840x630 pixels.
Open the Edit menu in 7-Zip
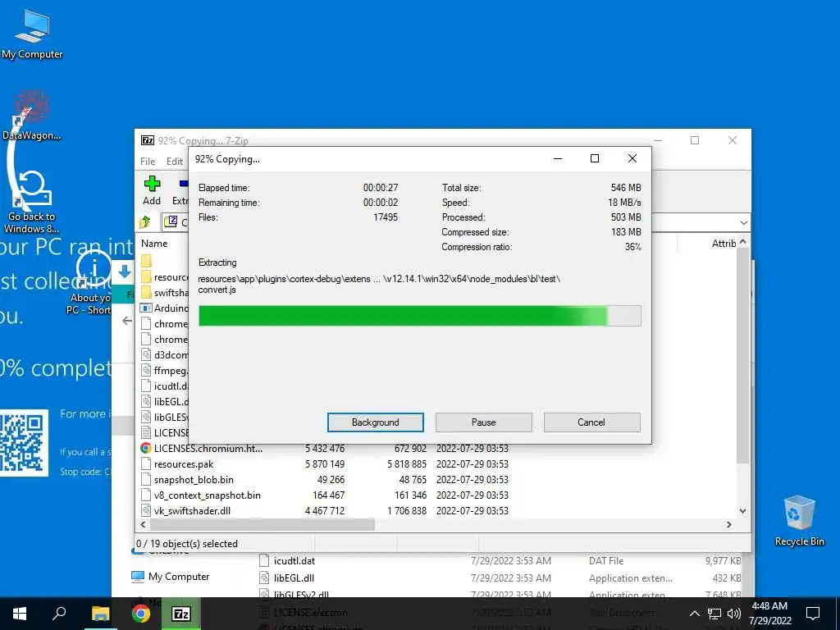(x=175, y=162)
